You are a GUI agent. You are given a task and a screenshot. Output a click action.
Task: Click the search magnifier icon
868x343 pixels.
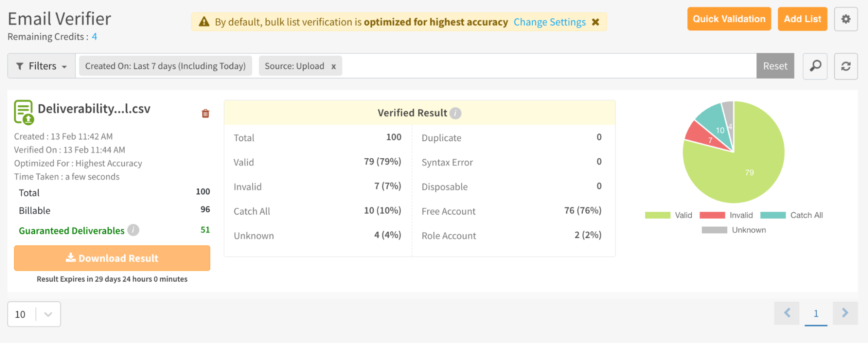(815, 66)
